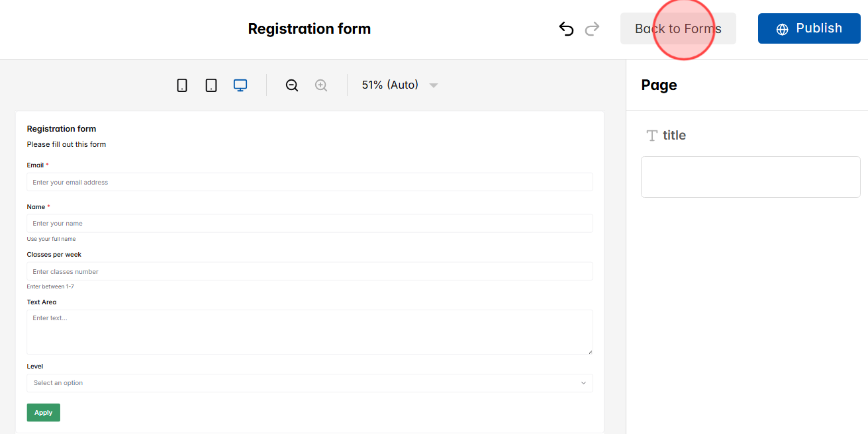Image resolution: width=868 pixels, height=434 pixels.
Task: Click the green Apply button
Action: click(43, 413)
